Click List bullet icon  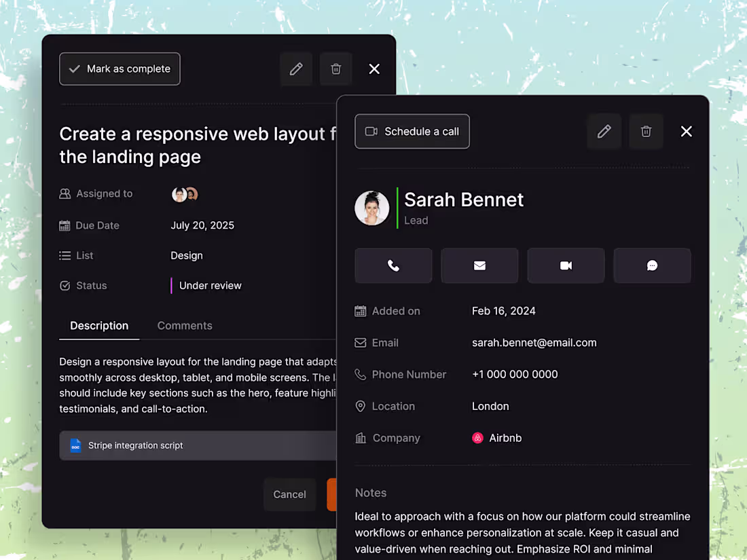pyautogui.click(x=65, y=256)
